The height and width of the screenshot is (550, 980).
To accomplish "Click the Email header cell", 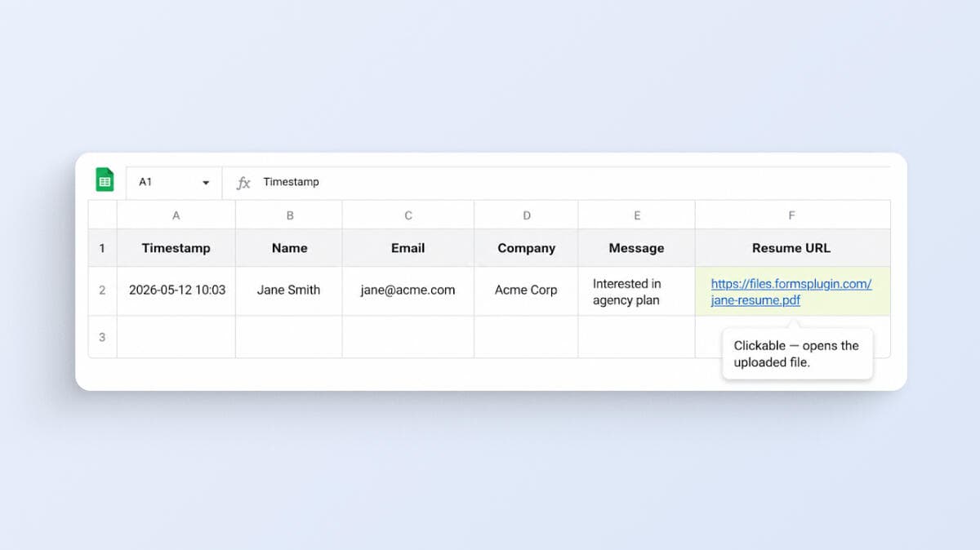I will pos(408,248).
